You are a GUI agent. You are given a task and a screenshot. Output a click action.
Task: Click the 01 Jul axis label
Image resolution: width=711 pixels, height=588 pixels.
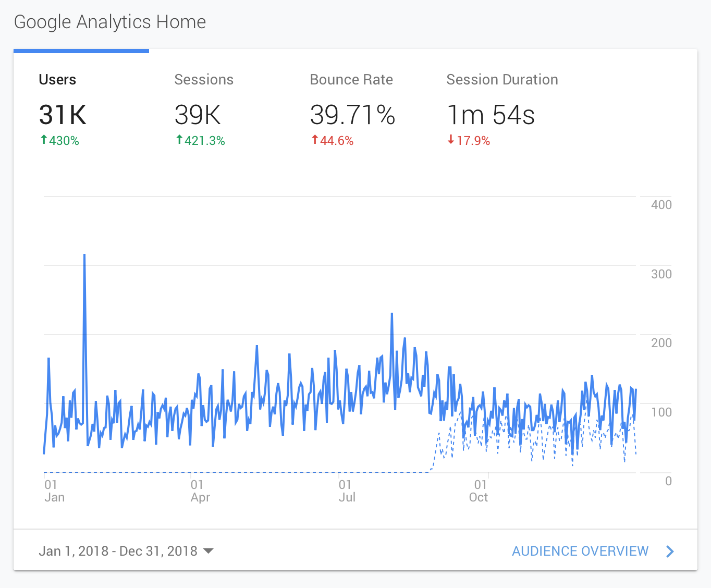pos(347,491)
